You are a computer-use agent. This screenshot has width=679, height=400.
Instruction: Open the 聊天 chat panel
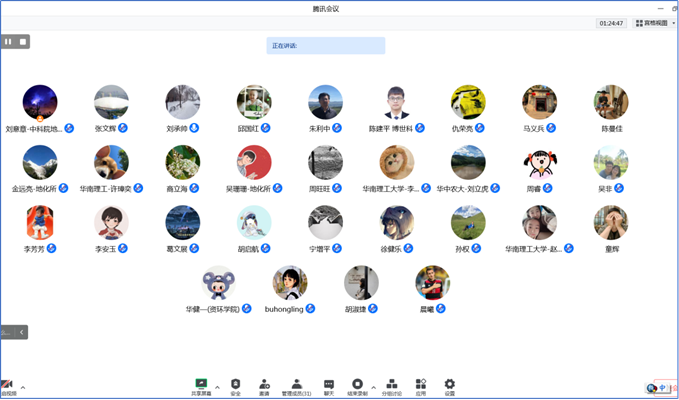[x=327, y=385]
